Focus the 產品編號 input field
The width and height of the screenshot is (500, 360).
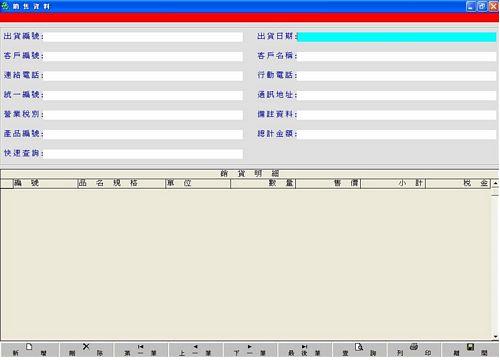pos(143,134)
